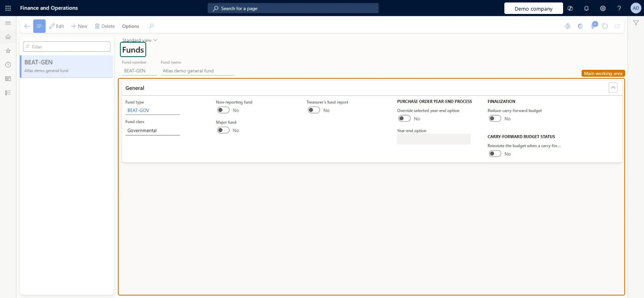
Task: Open Settings gear in top bar
Action: [x=603, y=8]
